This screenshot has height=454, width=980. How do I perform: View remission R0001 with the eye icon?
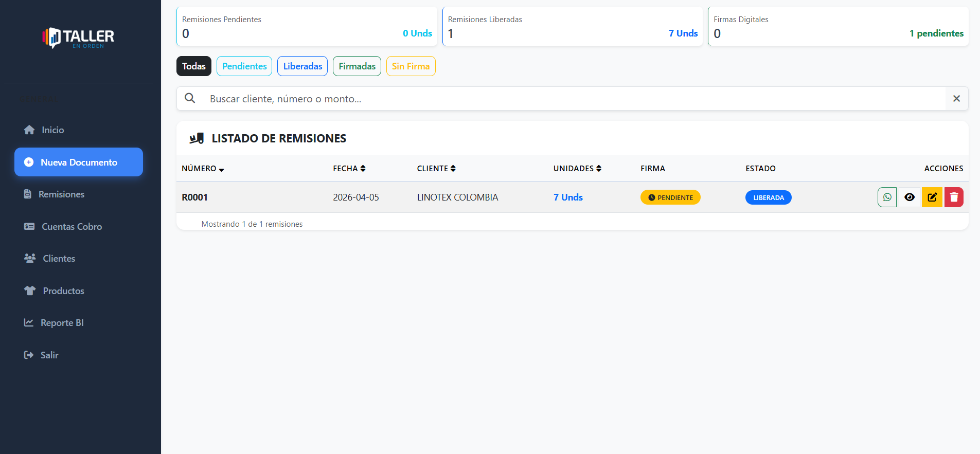(910, 197)
